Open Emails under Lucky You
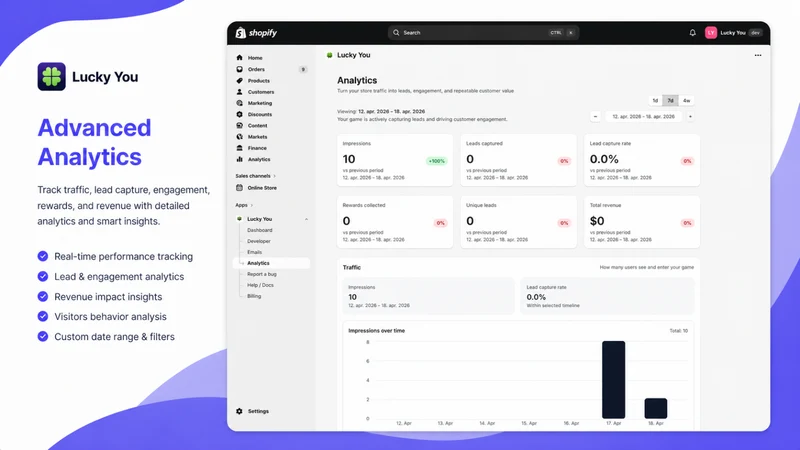 tap(255, 252)
